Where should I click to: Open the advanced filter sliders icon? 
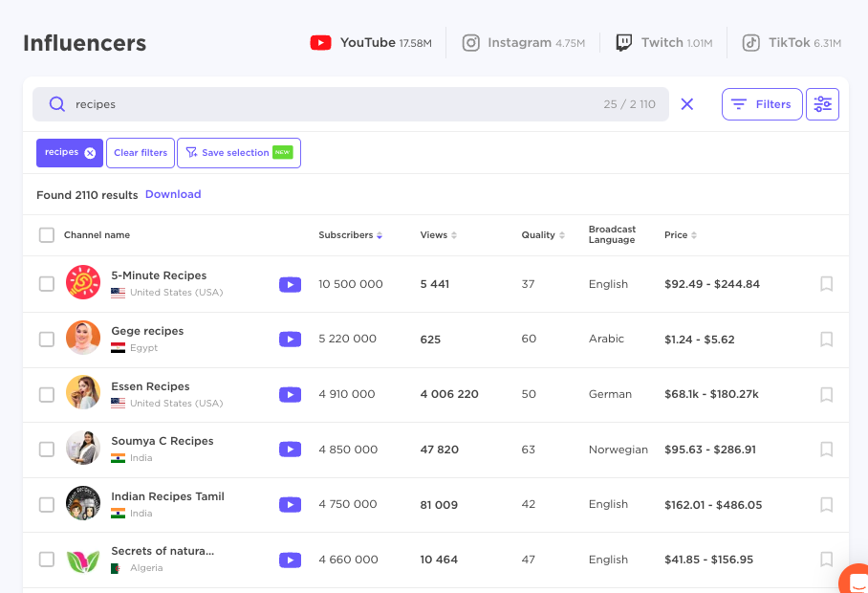[822, 104]
